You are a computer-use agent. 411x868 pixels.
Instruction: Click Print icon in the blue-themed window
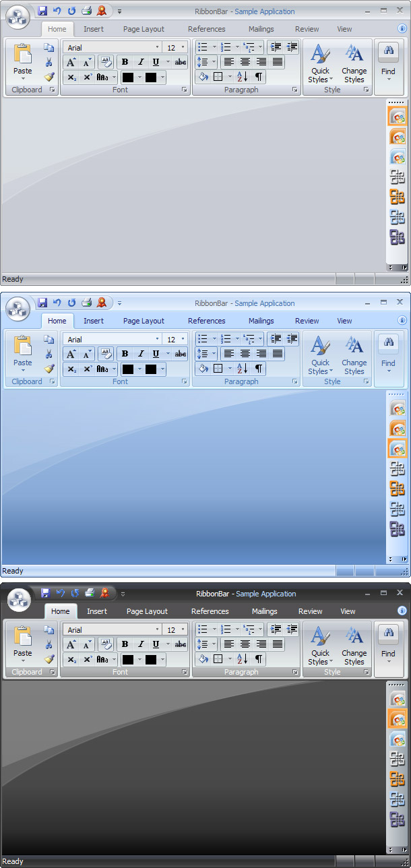click(86, 303)
